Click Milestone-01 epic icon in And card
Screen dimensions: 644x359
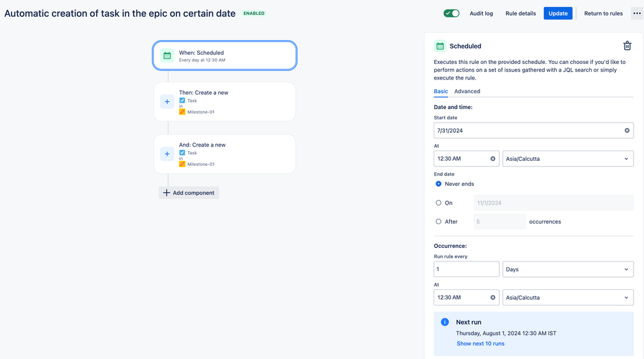click(x=182, y=164)
